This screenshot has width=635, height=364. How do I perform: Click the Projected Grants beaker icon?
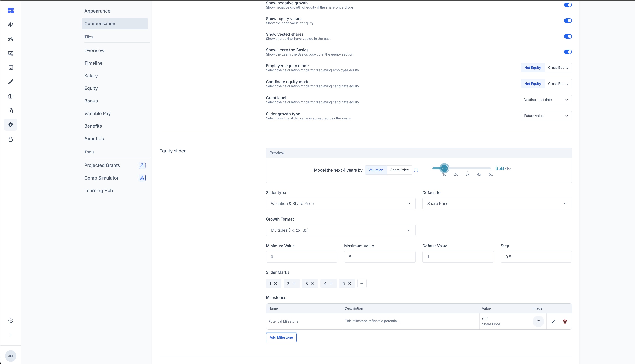click(x=142, y=165)
